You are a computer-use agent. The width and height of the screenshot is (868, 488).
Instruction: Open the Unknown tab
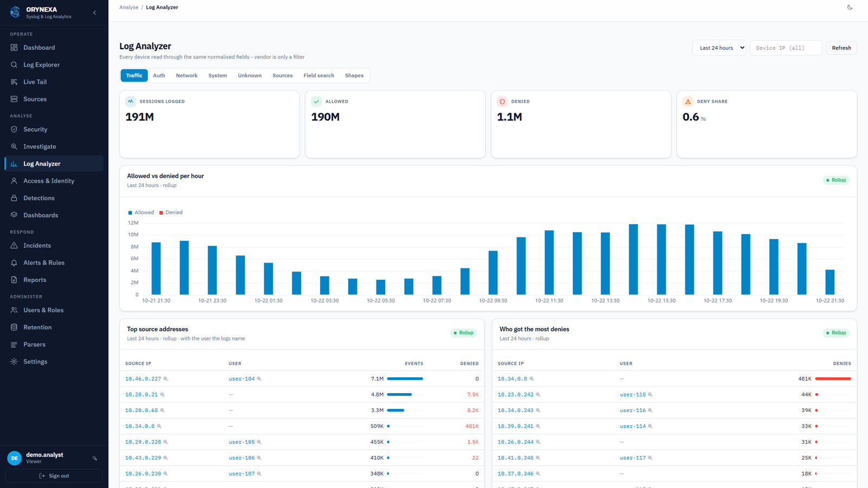coord(250,75)
